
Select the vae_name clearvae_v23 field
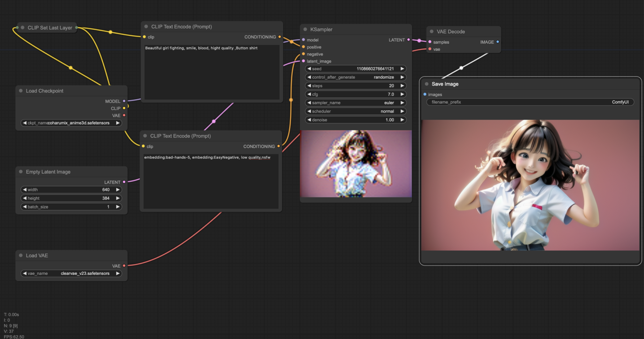point(71,273)
